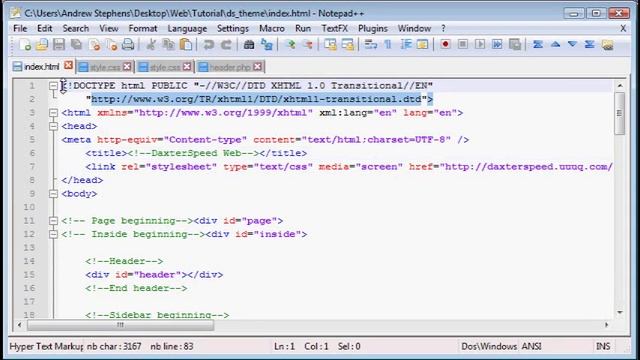The image size is (640, 360).
Task: Click the Close All documents toolbar icon
Action: tap(111, 44)
